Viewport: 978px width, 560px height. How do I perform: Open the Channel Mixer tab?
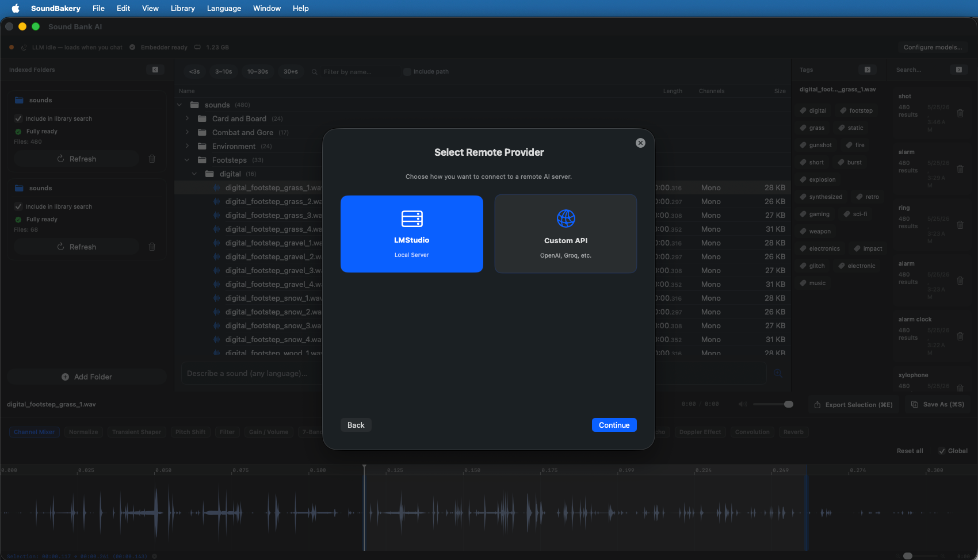pos(34,432)
